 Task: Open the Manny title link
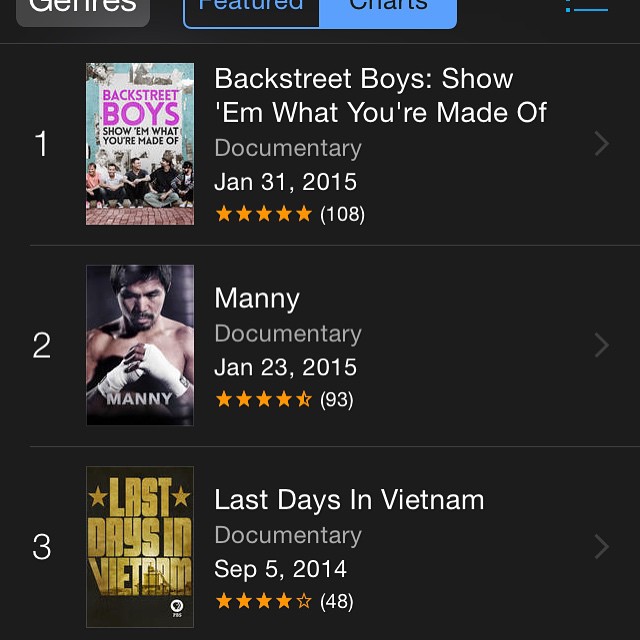coord(257,298)
